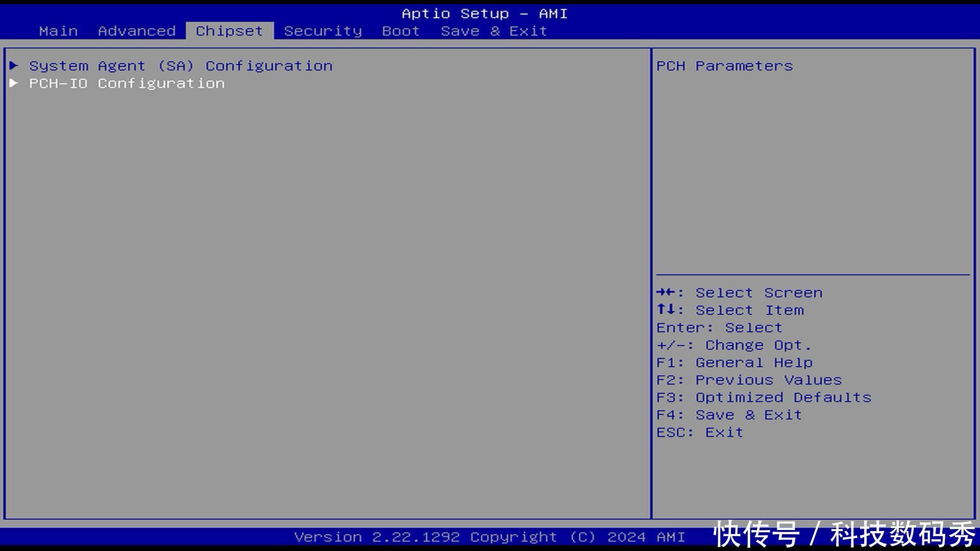Expand arrow beside System Agent Configuration
Image resolution: width=980 pixels, height=551 pixels.
click(14, 65)
